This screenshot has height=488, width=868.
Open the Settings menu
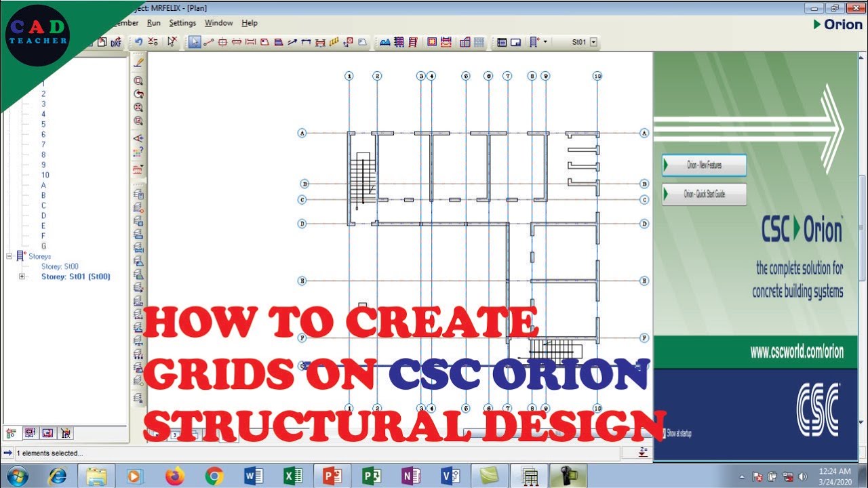(x=182, y=23)
